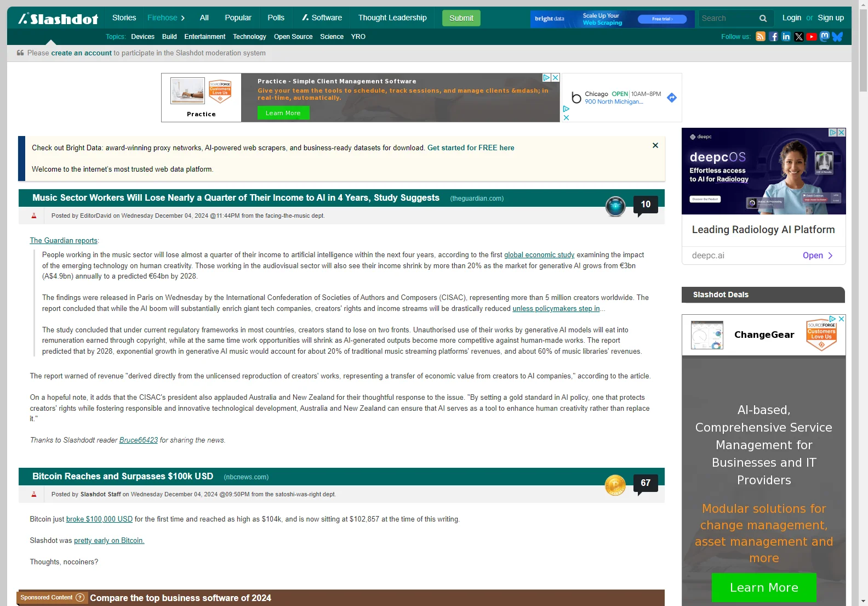The image size is (868, 606).
Task: Close the ChangeGear sidebar ad
Action: tap(842, 319)
